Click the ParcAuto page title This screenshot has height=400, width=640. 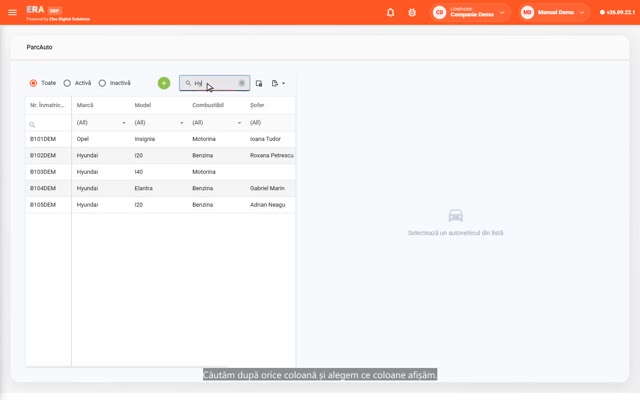(40, 47)
